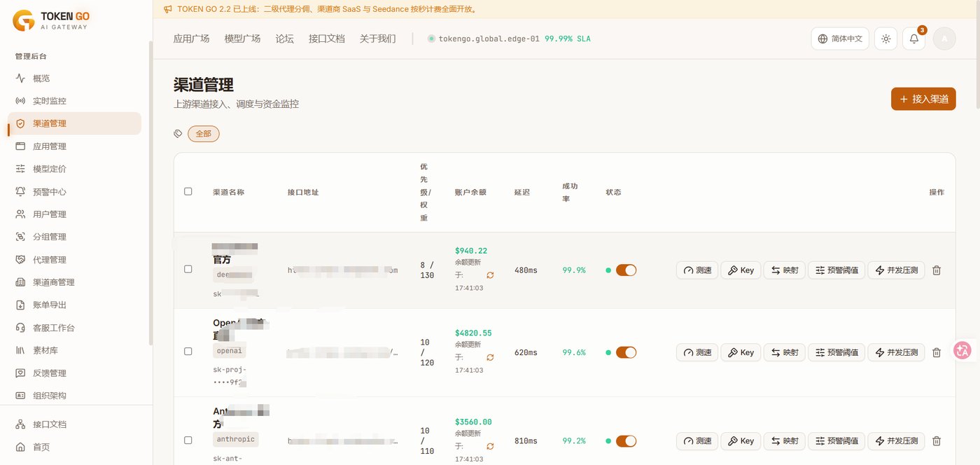Open 概览 in the sidebar
The height and width of the screenshot is (465, 980).
[75, 78]
